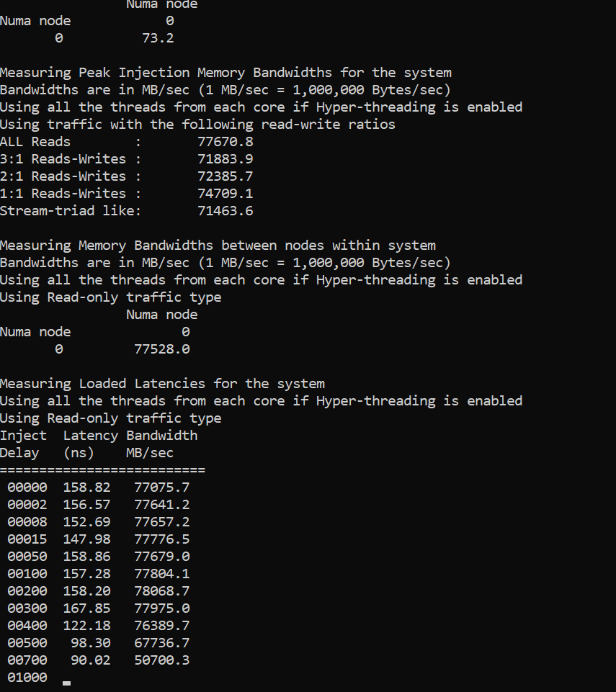The width and height of the screenshot is (616, 692).
Task: Click the latency value 158.82
Action: [86, 487]
